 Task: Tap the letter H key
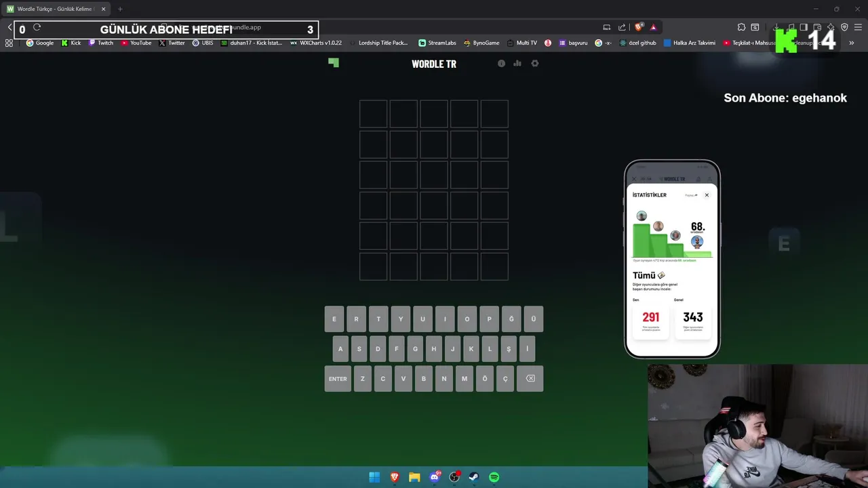[434, 349]
